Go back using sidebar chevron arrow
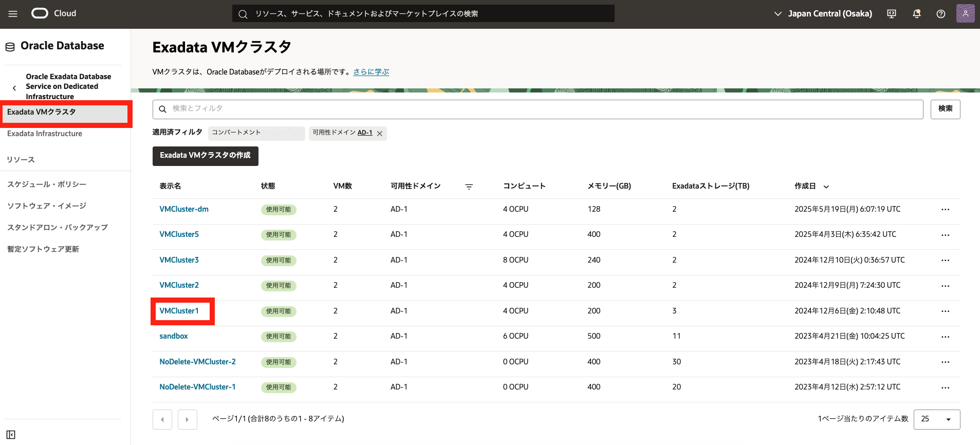Image resolution: width=980 pixels, height=445 pixels. coord(14,88)
